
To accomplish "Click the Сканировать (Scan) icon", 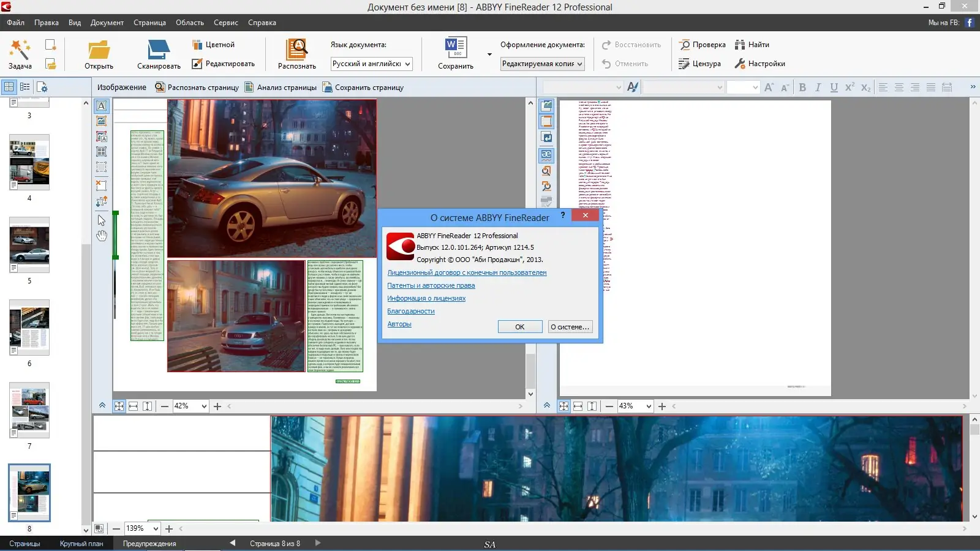I will 159,54.
